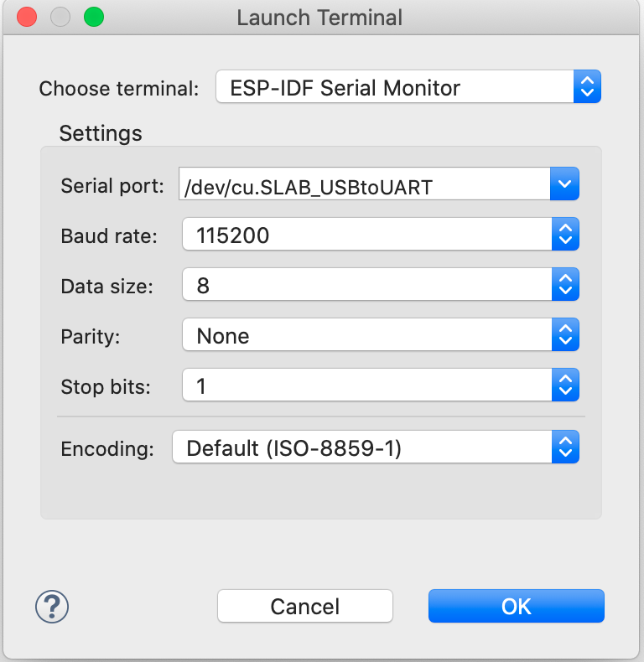The width and height of the screenshot is (644, 662).
Task: Close the Launch Terminal dialog with red button
Action: click(x=27, y=18)
